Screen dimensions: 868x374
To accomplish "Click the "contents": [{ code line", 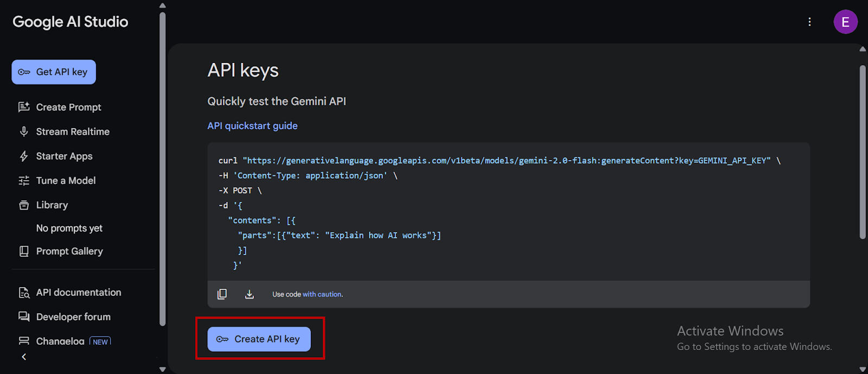I will [262, 220].
